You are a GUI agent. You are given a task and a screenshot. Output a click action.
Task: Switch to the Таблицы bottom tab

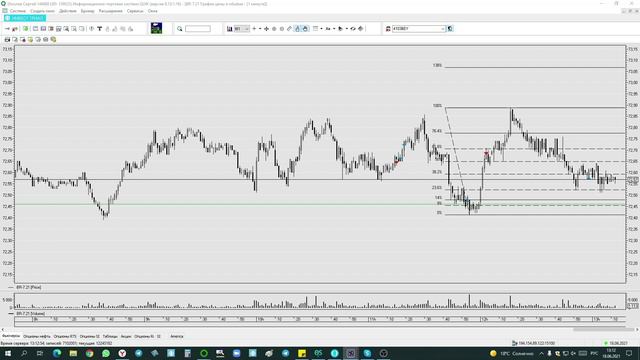[110, 336]
